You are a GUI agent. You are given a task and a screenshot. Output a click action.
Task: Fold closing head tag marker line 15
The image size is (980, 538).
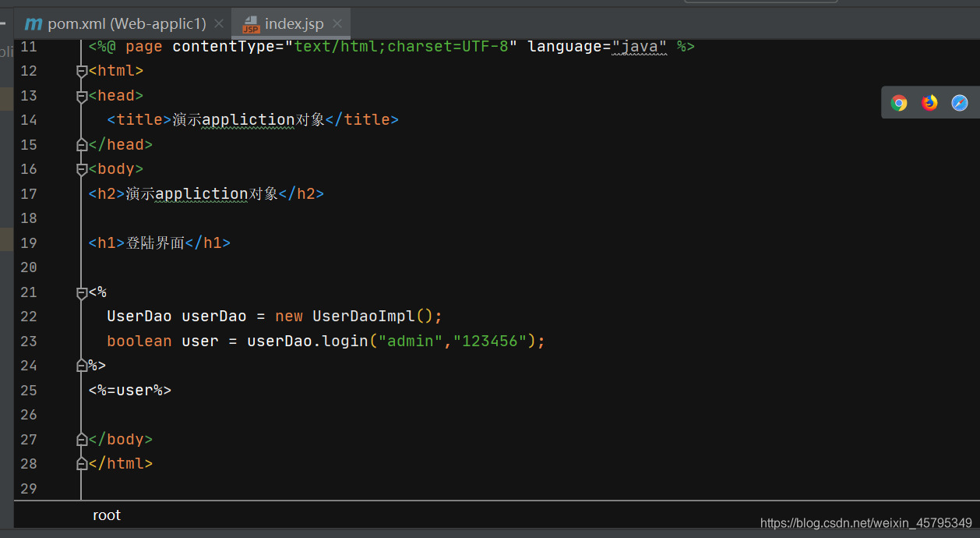click(82, 144)
